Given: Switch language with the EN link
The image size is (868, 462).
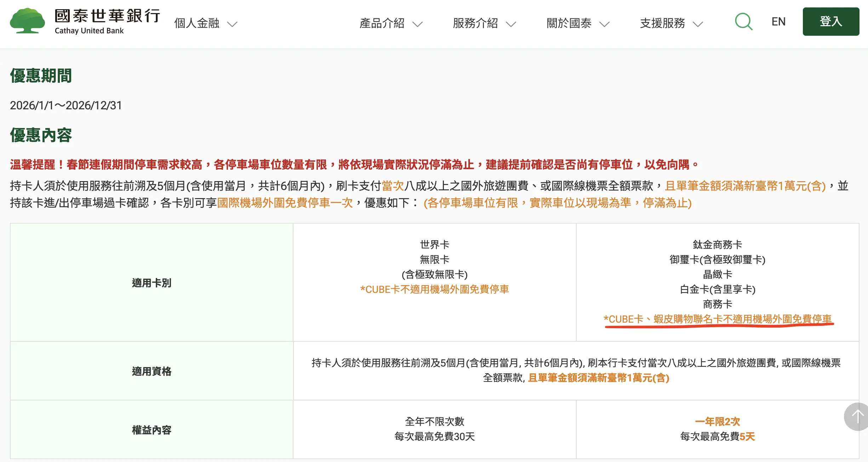Looking at the screenshot, I should (778, 22).
